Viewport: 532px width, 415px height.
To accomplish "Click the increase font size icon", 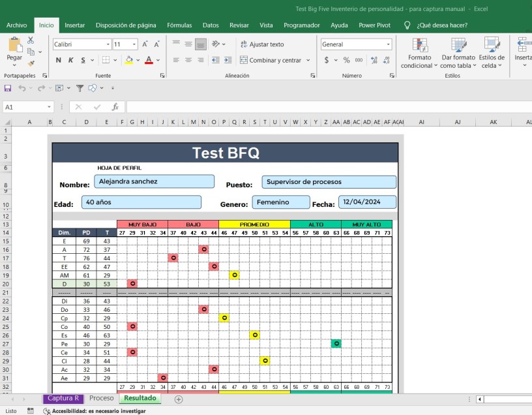I will (145, 44).
